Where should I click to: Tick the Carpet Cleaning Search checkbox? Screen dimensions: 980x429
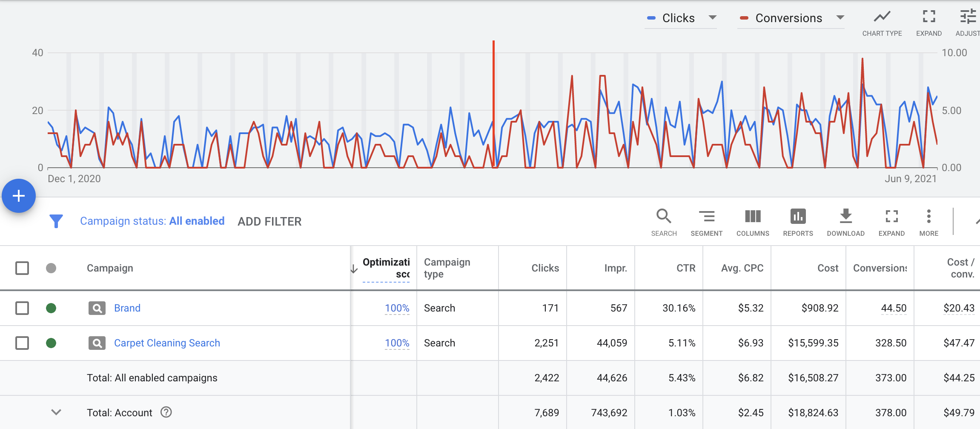pyautogui.click(x=22, y=343)
